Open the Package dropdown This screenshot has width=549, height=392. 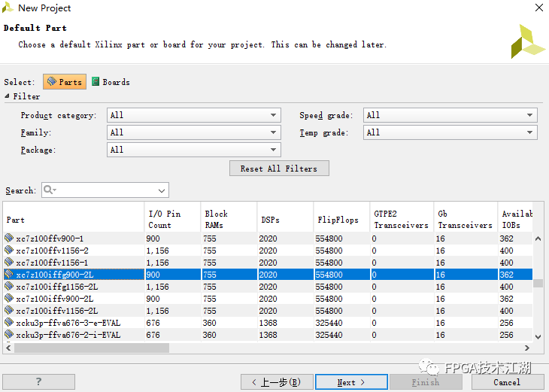[x=193, y=150]
